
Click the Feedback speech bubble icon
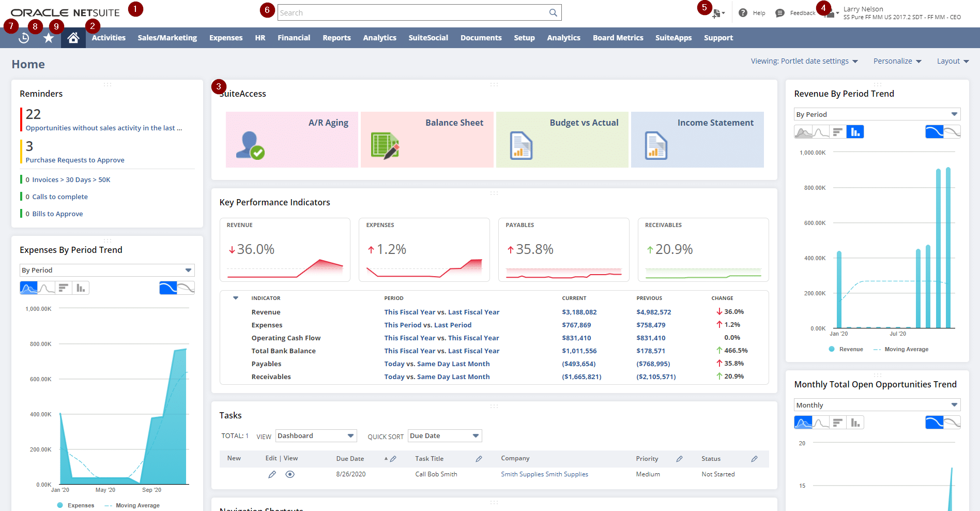(x=780, y=12)
